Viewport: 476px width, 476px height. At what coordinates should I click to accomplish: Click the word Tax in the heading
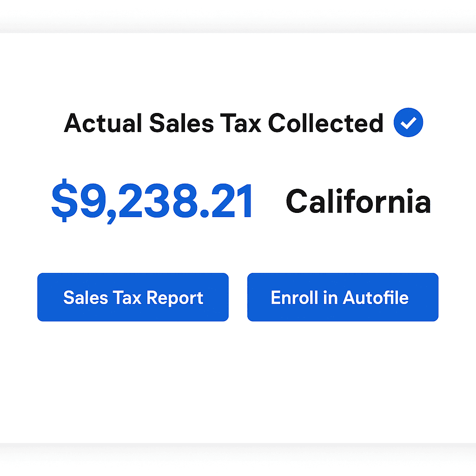click(240, 123)
